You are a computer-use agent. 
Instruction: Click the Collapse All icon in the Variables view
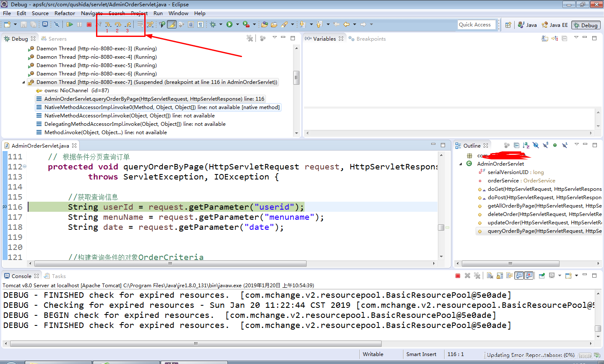tap(565, 39)
